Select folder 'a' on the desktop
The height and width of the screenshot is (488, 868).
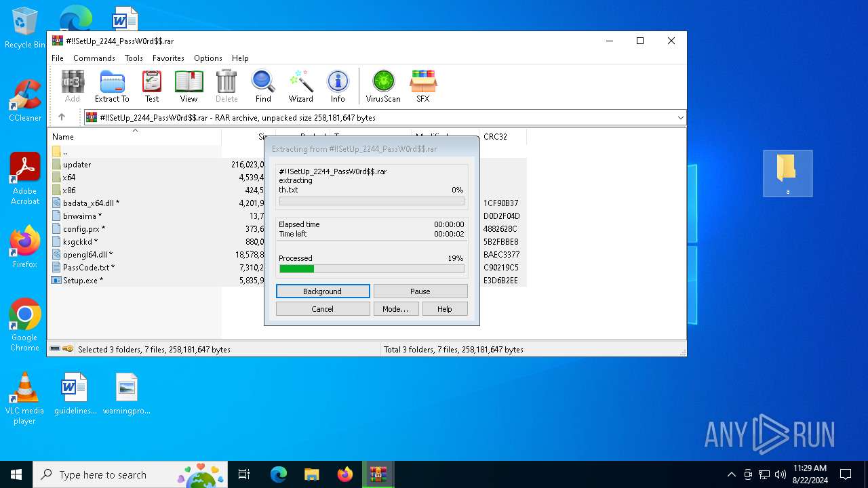[787, 174]
